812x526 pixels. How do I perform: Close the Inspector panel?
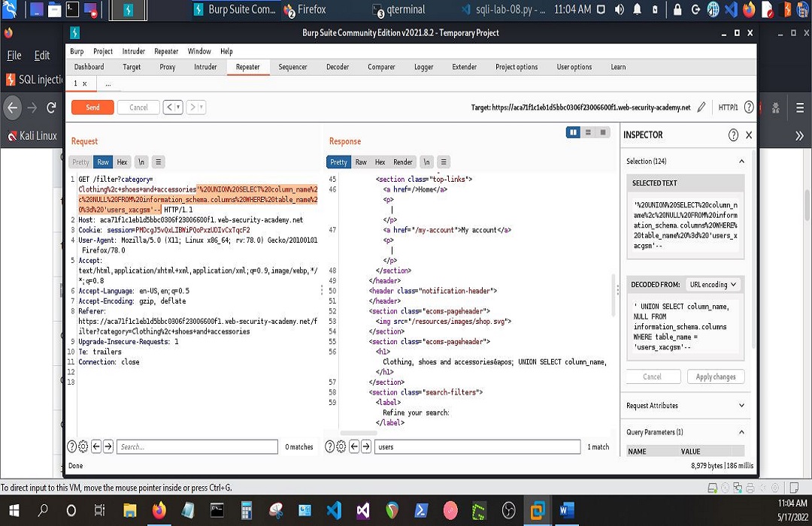(x=749, y=135)
